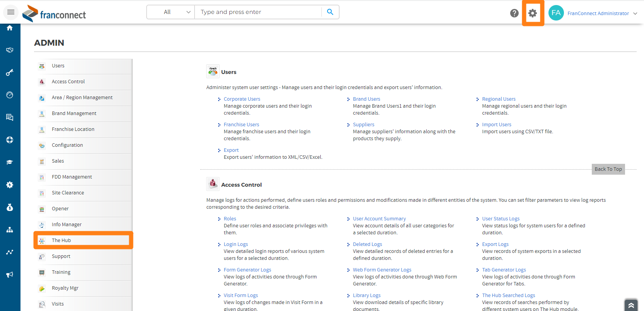Open the chat messages icon in sidebar
644x311 pixels.
pyautogui.click(x=10, y=117)
